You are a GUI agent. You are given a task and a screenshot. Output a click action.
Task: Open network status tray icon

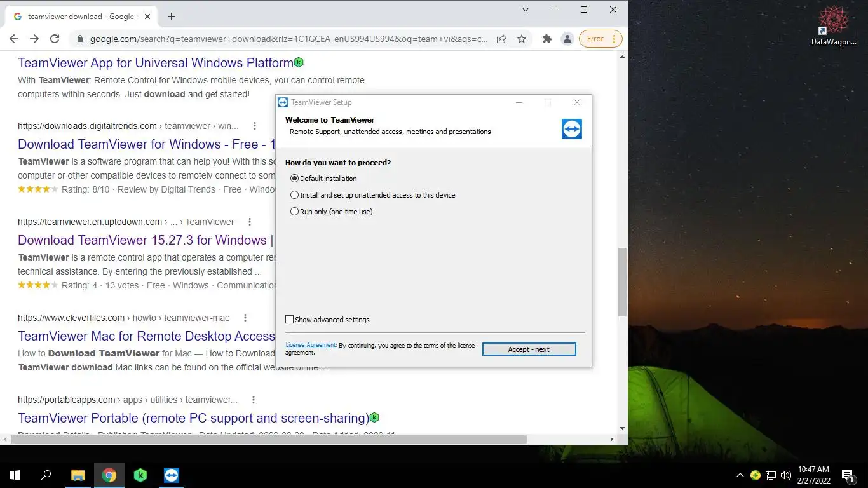coord(771,475)
